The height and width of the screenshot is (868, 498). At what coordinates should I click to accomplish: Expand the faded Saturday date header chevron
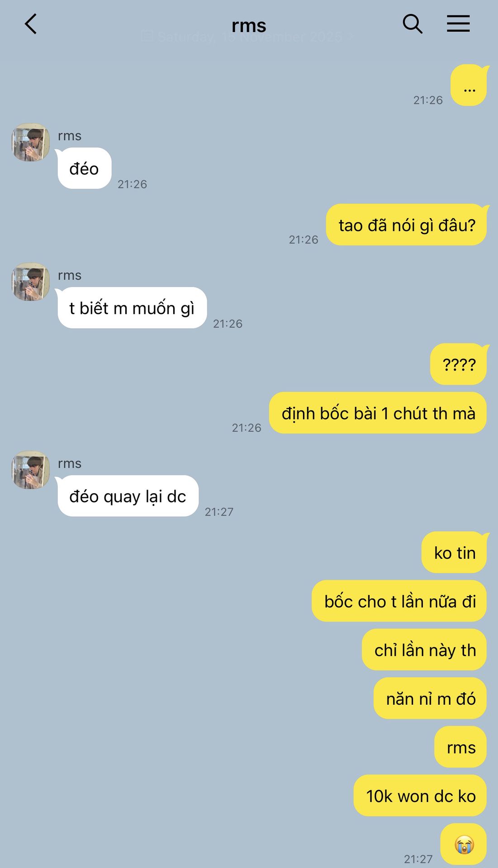pos(351,37)
